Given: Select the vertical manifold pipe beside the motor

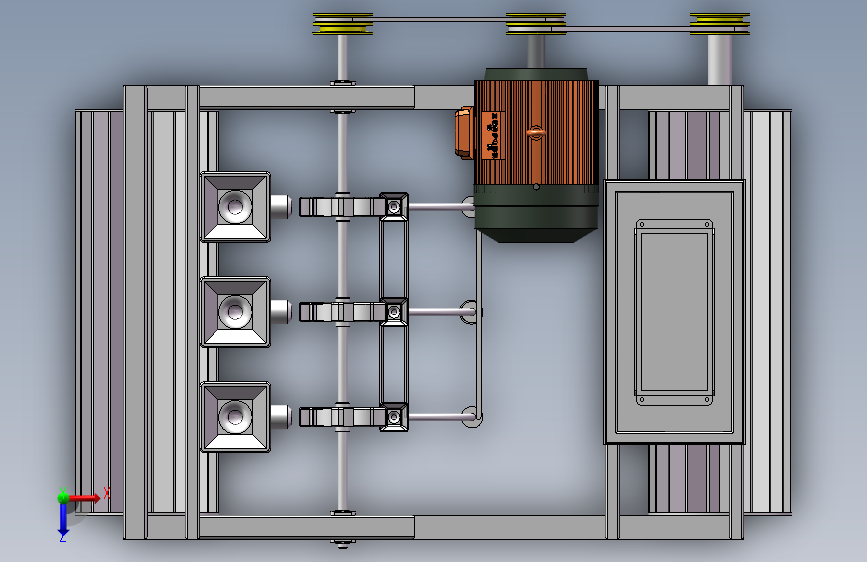Looking at the screenshot, I should [478, 324].
